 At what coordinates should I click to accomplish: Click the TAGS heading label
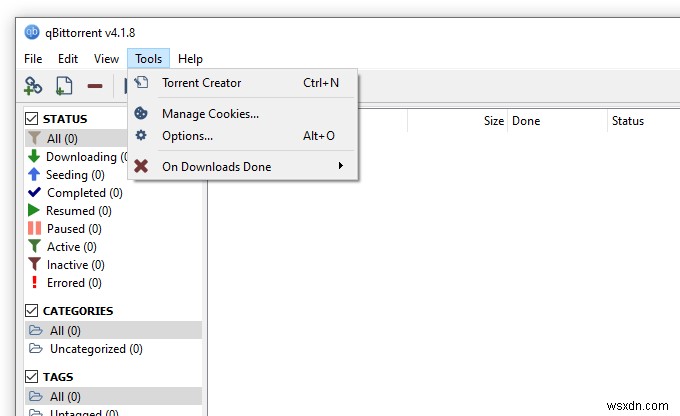point(58,377)
